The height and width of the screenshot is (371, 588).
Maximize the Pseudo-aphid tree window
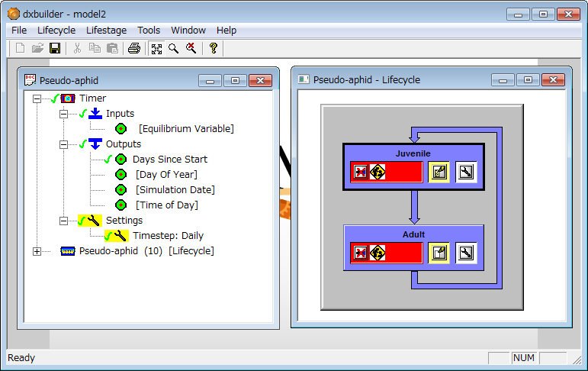tap(235, 81)
